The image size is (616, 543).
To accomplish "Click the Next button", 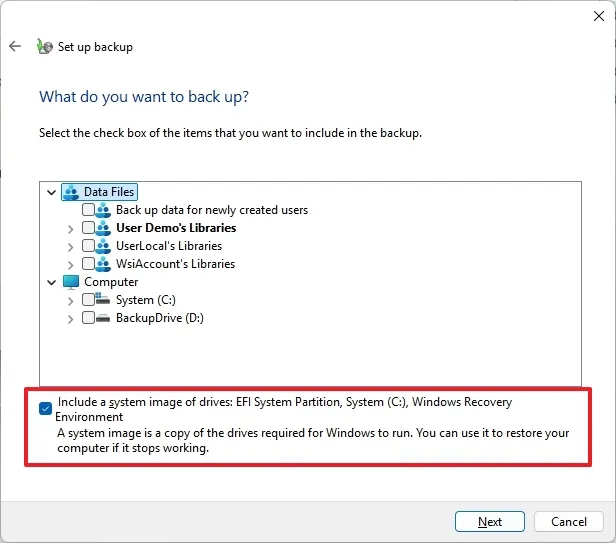I will [490, 521].
